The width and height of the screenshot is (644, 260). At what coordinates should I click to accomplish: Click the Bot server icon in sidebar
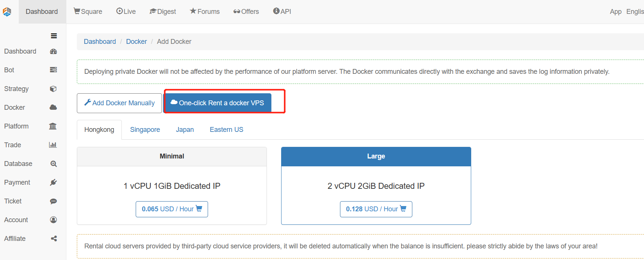[53, 70]
